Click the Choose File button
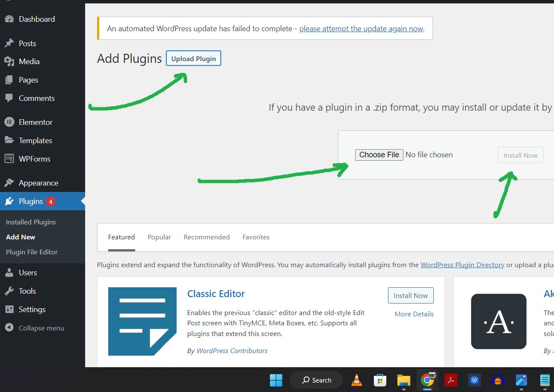Viewport: 554px width, 392px height. (379, 155)
